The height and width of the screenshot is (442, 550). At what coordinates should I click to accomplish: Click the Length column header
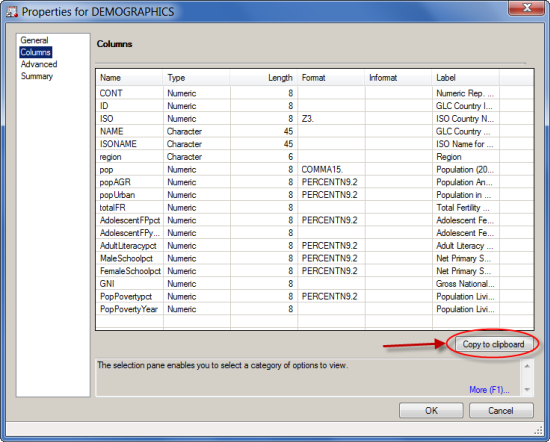[264, 78]
